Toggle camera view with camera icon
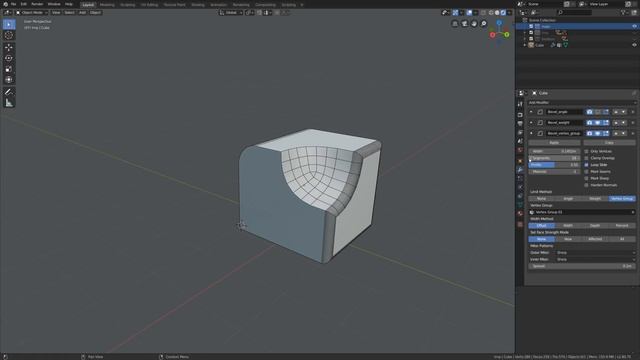 (464, 24)
